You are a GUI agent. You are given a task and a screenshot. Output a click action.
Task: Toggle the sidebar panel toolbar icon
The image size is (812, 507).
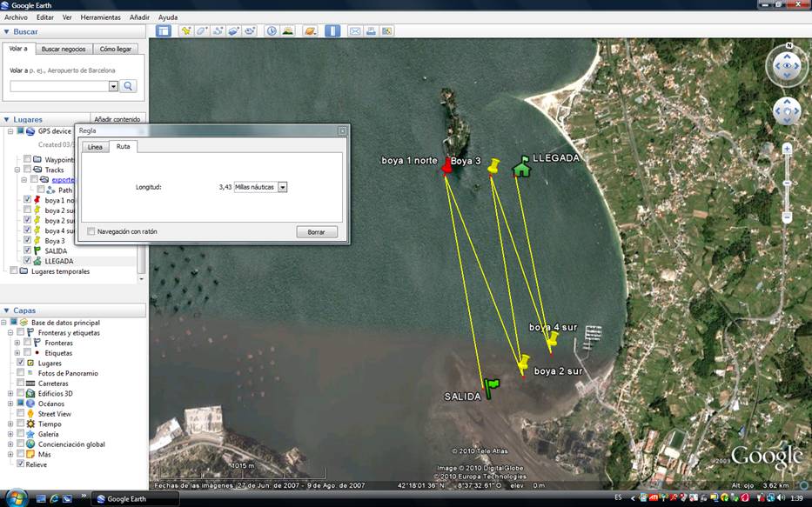point(163,31)
